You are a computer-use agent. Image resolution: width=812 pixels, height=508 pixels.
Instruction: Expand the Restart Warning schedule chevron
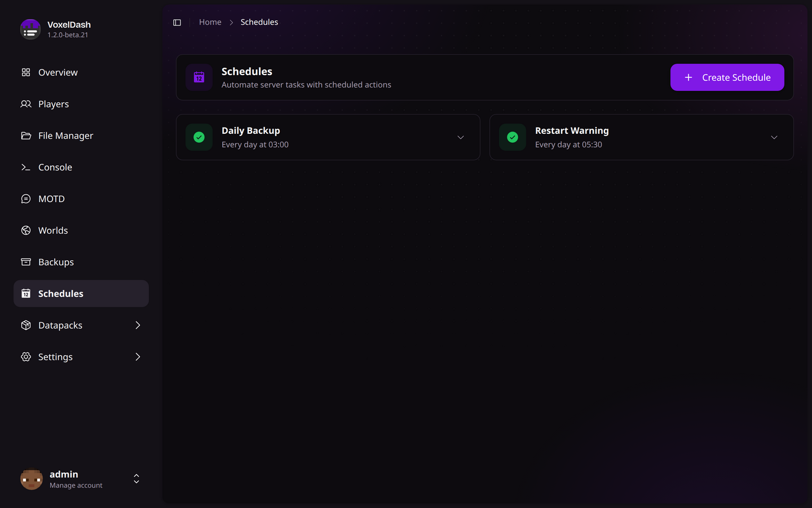pyautogui.click(x=774, y=137)
